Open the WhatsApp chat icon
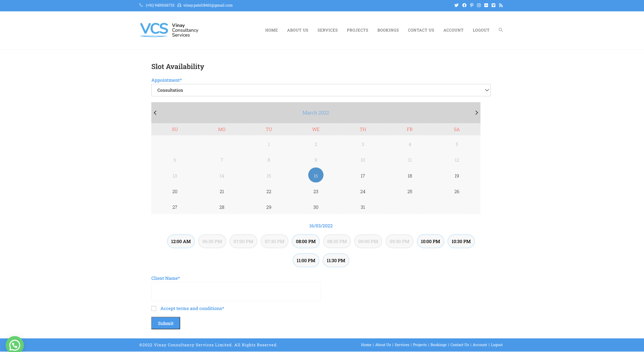Viewport: 644px width, 352px height. [x=14, y=345]
